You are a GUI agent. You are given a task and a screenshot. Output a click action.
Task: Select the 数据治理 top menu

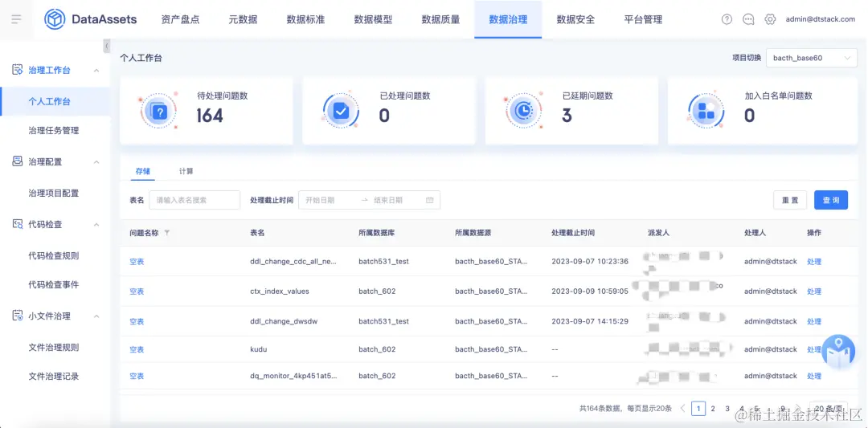coord(508,19)
